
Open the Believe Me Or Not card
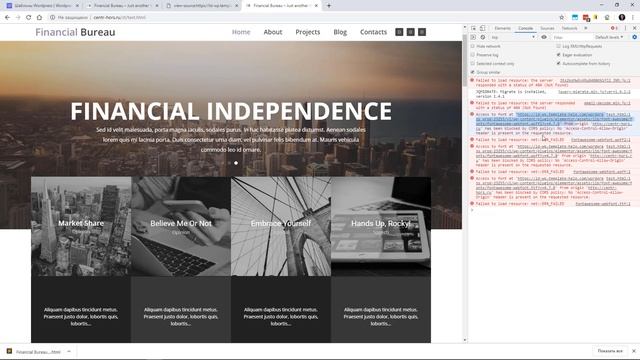point(181,227)
